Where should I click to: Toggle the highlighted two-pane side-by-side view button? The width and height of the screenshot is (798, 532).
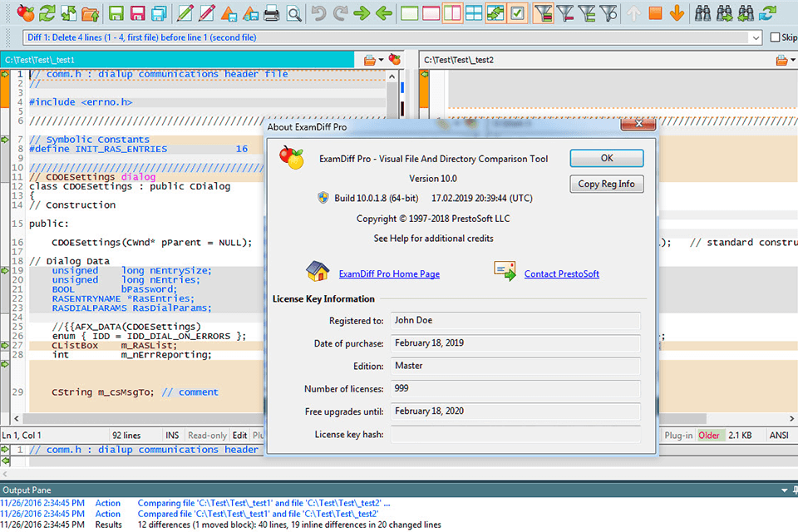pyautogui.click(x=452, y=13)
